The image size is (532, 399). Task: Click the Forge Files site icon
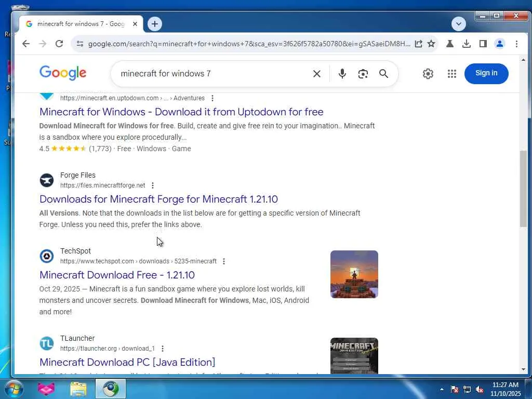[47, 180]
